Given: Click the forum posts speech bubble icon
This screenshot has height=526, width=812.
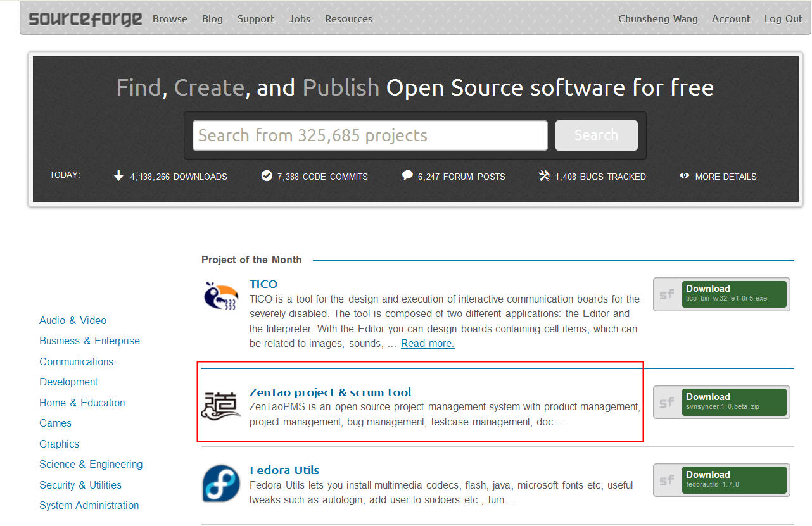Looking at the screenshot, I should (407, 176).
